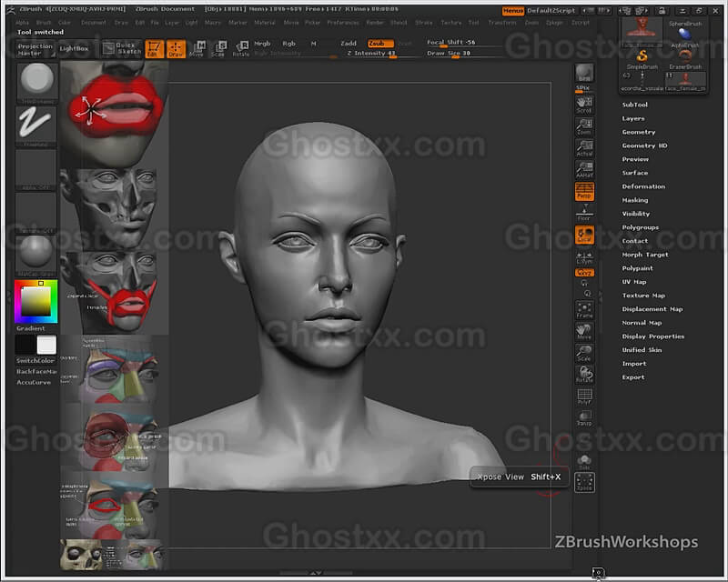The height and width of the screenshot is (582, 728).
Task: Click the Frame mesh icon
Action: [584, 310]
